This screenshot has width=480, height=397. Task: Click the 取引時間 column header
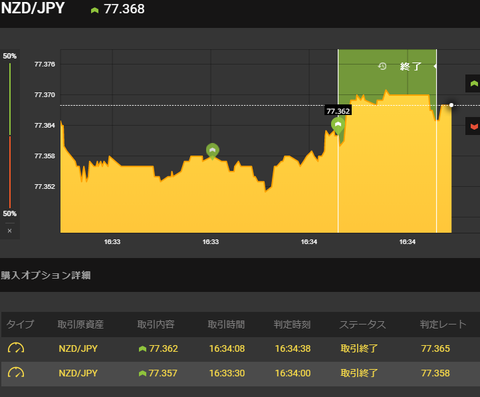[x=226, y=324]
